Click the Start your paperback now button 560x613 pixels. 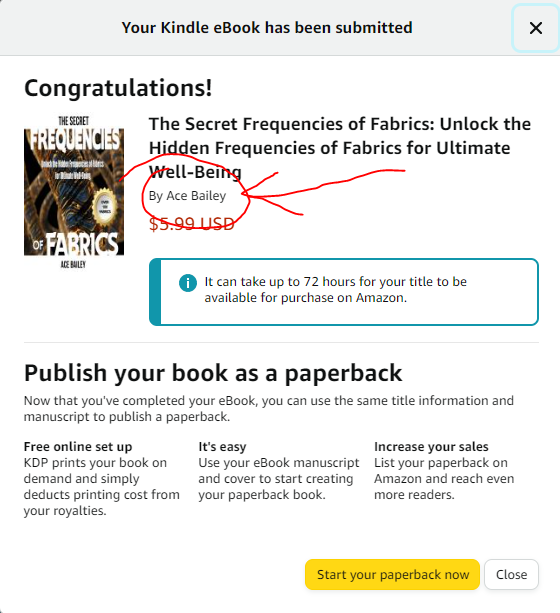click(392, 574)
